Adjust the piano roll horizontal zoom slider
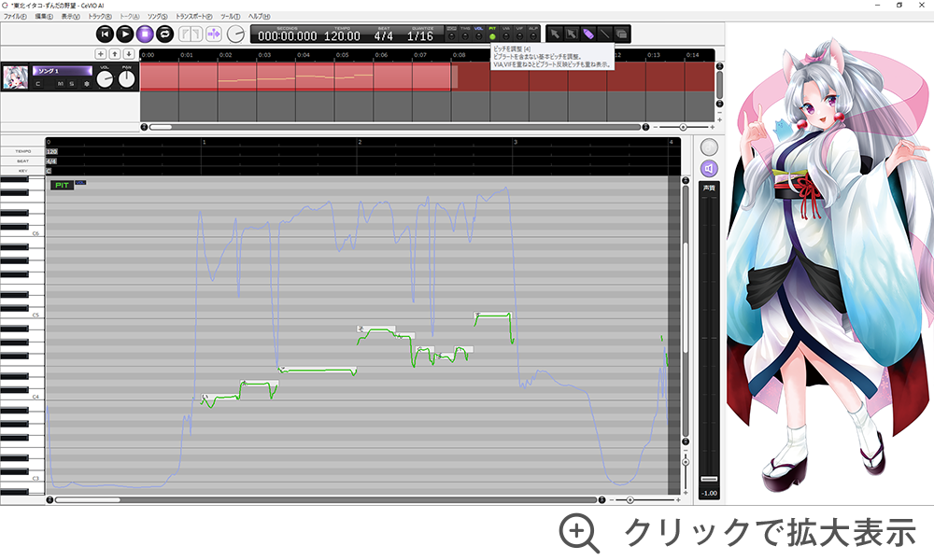This screenshot has width=934, height=560. coord(630,500)
